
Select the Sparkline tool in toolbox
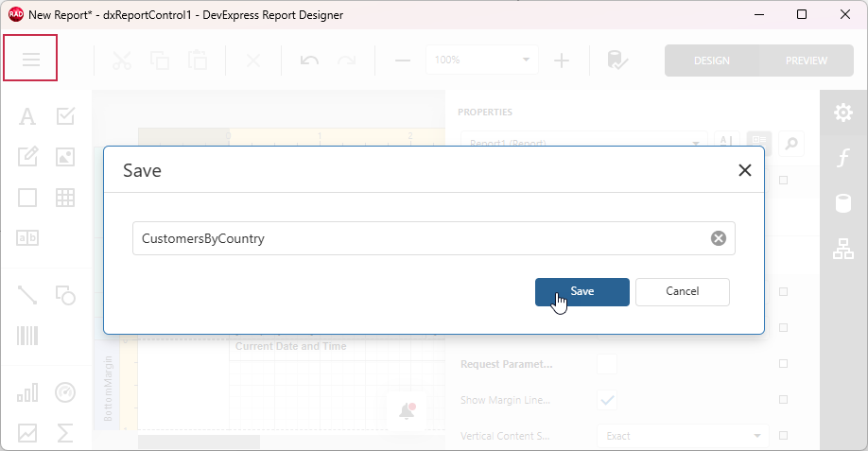point(27,433)
